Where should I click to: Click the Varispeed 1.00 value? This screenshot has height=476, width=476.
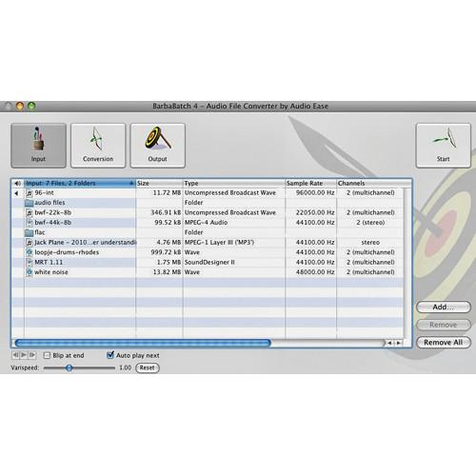coord(126,367)
